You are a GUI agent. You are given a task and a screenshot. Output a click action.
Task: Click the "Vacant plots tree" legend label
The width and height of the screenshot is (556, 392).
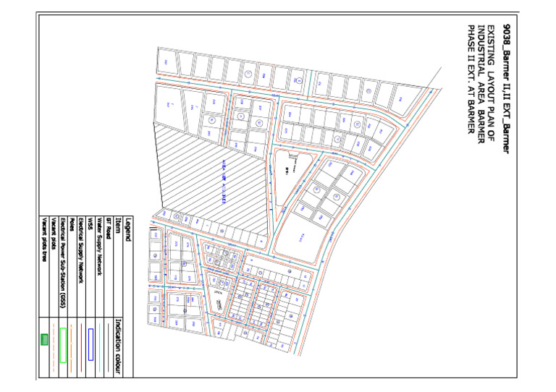[44, 239]
